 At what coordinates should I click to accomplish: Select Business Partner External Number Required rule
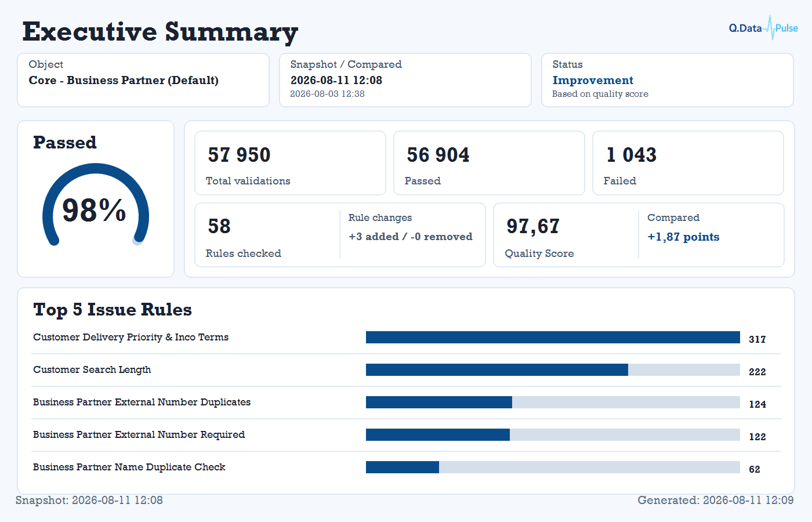tap(139, 434)
